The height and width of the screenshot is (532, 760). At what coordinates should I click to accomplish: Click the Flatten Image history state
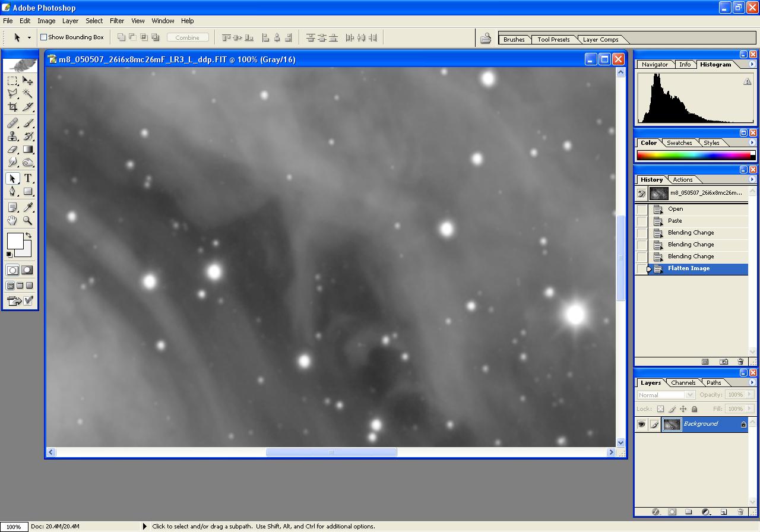pyautogui.click(x=689, y=268)
